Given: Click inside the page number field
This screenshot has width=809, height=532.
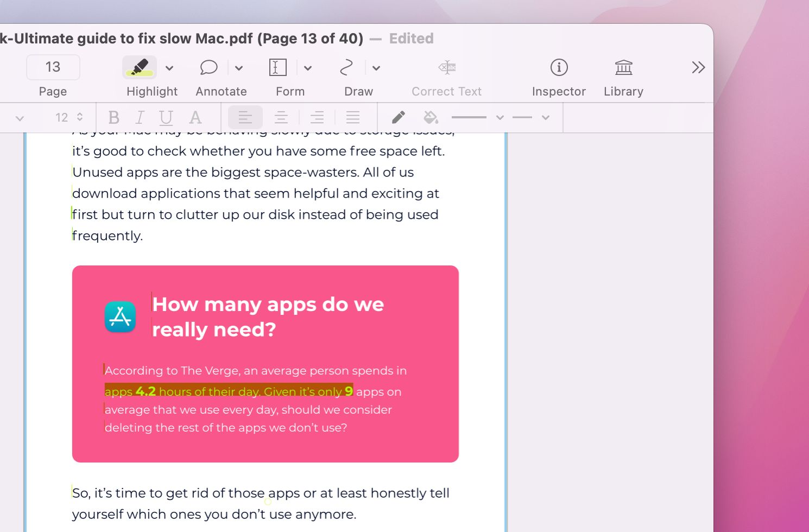Looking at the screenshot, I should tap(53, 67).
